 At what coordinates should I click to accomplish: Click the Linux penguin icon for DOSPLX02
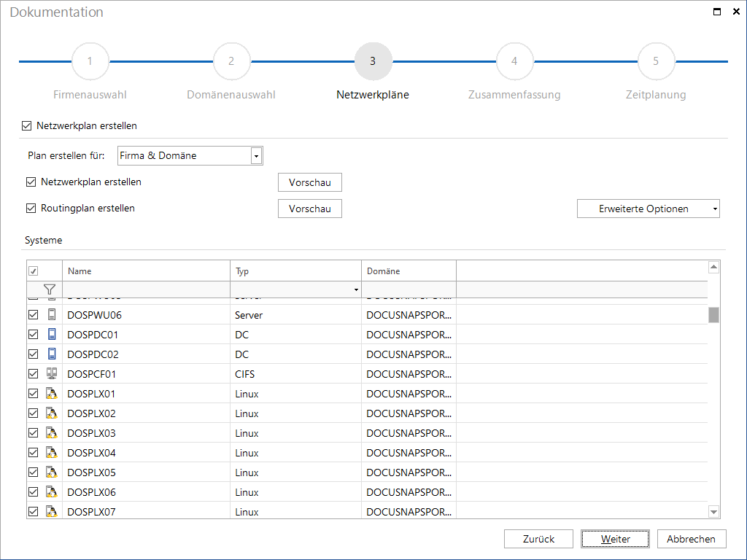52,413
